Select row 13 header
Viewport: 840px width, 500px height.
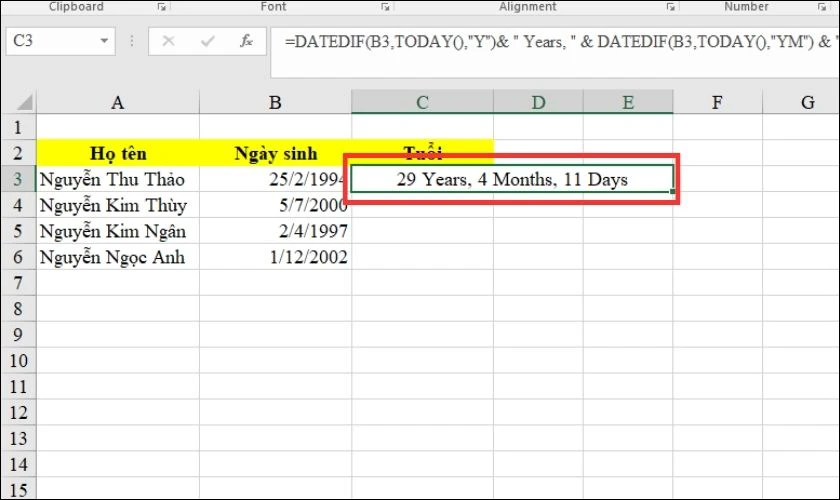pyautogui.click(x=19, y=438)
